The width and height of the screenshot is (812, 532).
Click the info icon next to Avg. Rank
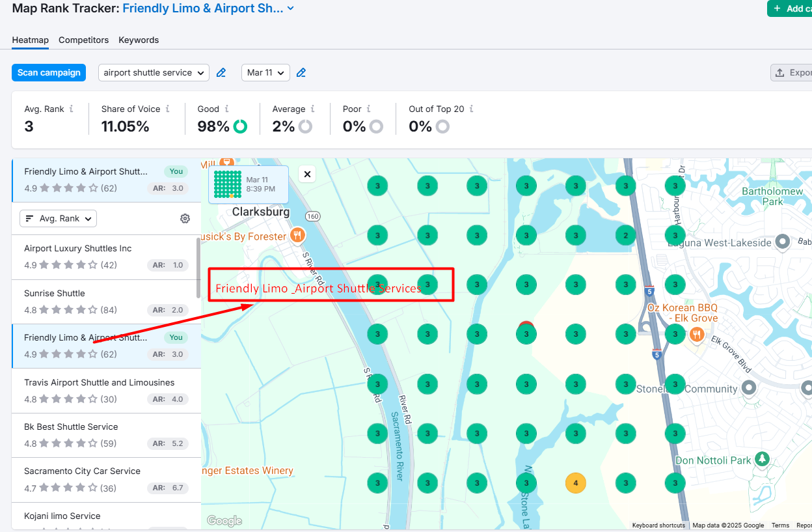click(72, 109)
